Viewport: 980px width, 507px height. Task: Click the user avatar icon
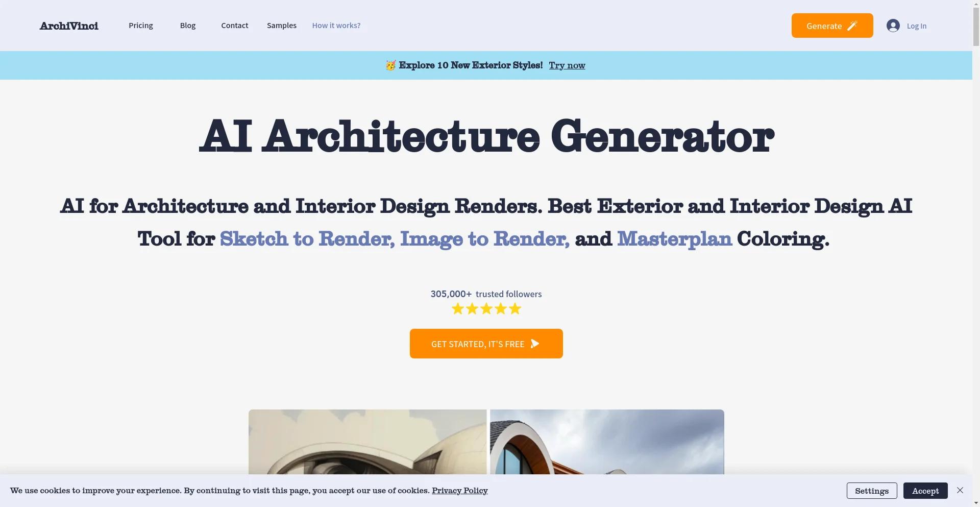pyautogui.click(x=893, y=26)
